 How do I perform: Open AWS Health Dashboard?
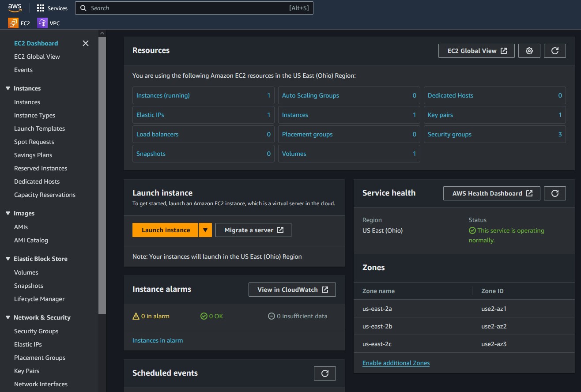[x=492, y=193]
